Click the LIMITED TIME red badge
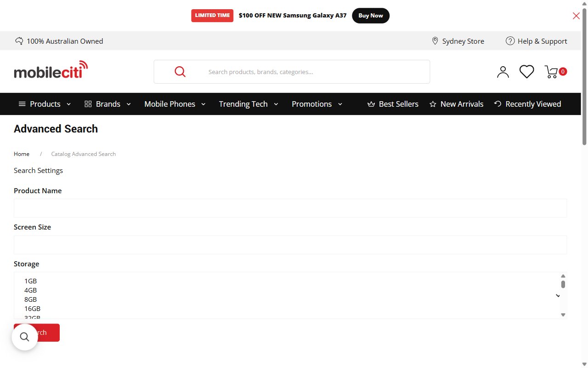588x368 pixels. pos(212,16)
